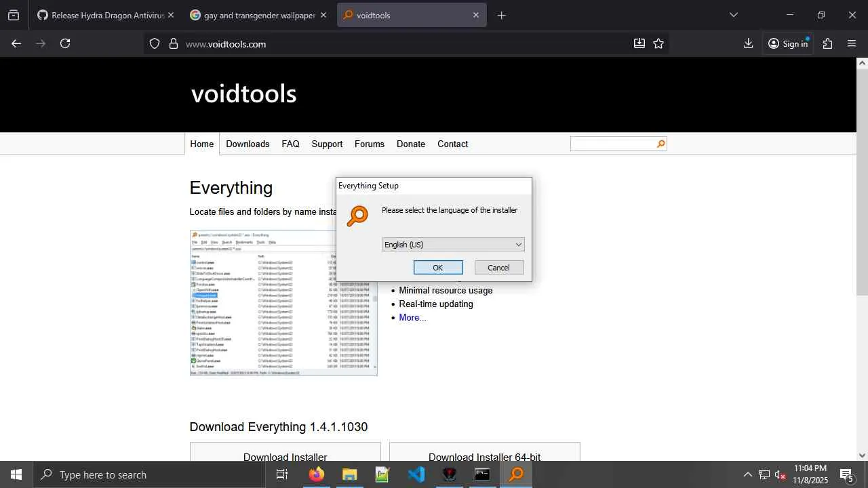The image size is (868, 488).
Task: Show hidden system tray icons
Action: [748, 474]
